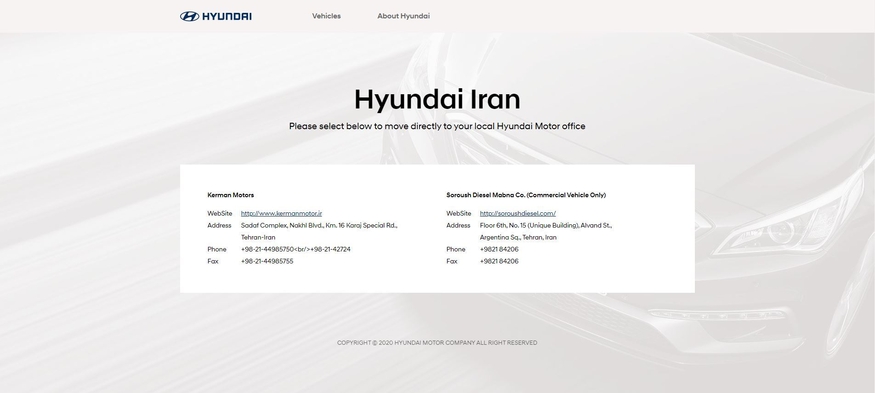Click the 'Tehran-Iran' address line
Screen dimensions: 875x393
click(x=258, y=237)
